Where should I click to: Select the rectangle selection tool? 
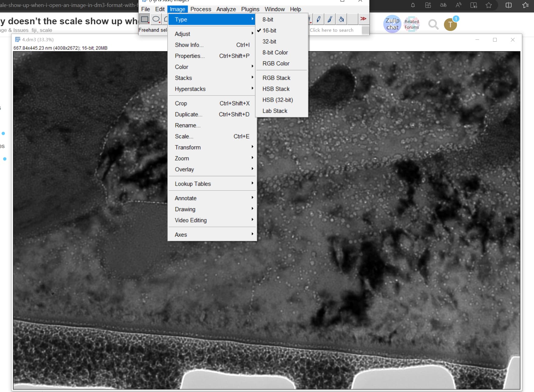coord(144,19)
